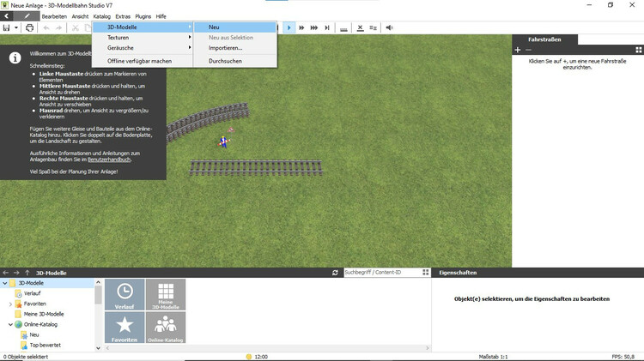
Task: Start simulation with the play button
Action: (x=289, y=27)
